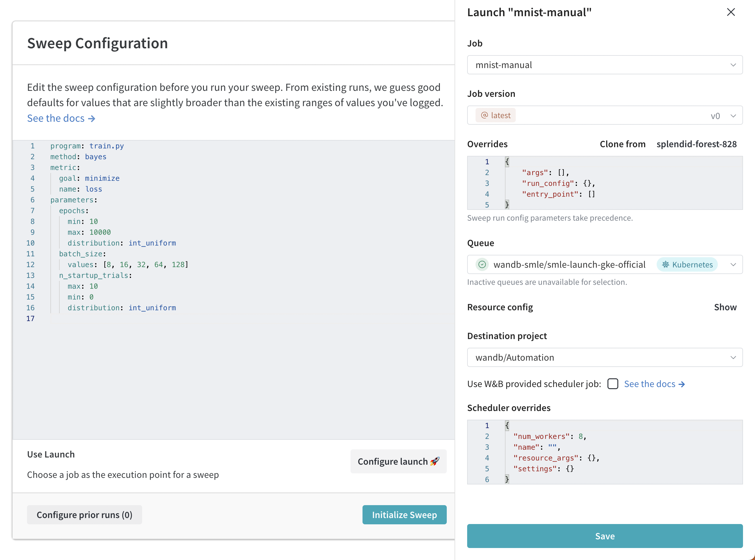Open the Queue selection dropdown
The image size is (755, 560).
(733, 264)
